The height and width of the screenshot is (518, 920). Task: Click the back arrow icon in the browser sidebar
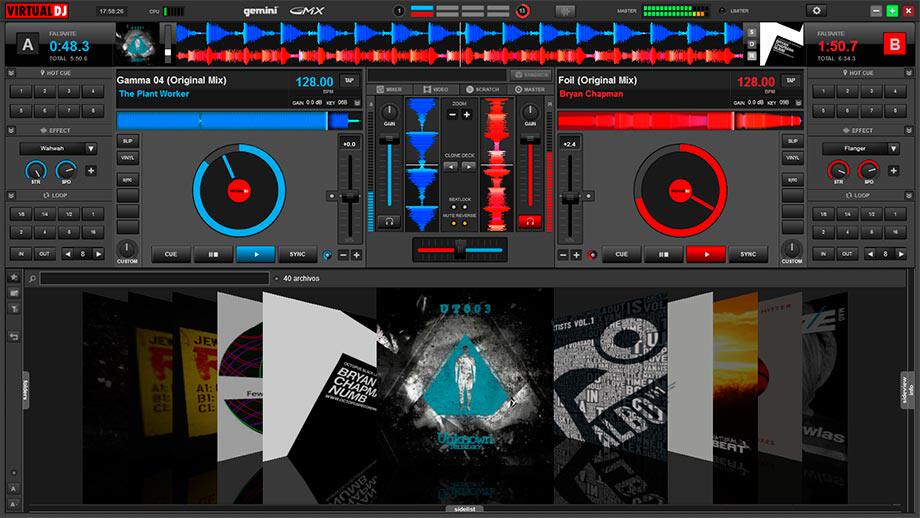(14, 336)
